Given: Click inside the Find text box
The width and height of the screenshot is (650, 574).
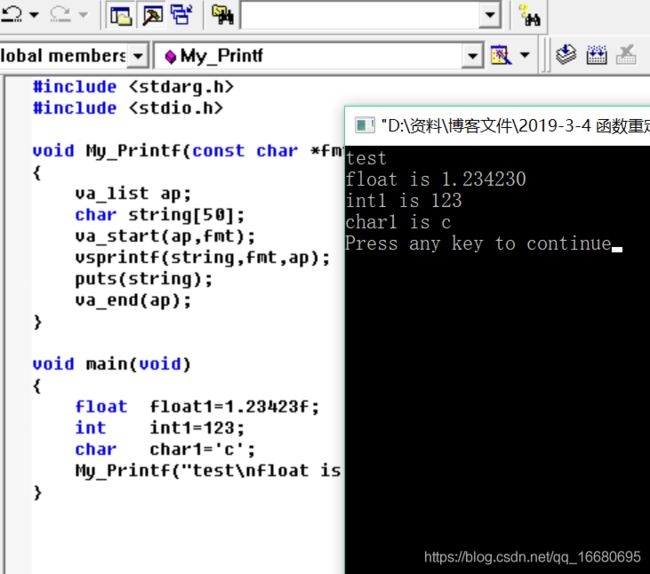Looking at the screenshot, I should pyautogui.click(x=360, y=15).
